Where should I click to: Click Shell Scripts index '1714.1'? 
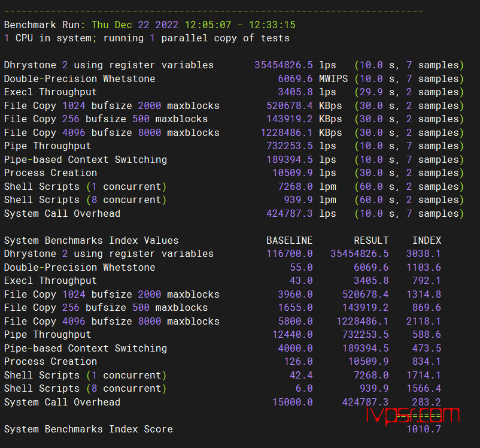[x=424, y=376]
